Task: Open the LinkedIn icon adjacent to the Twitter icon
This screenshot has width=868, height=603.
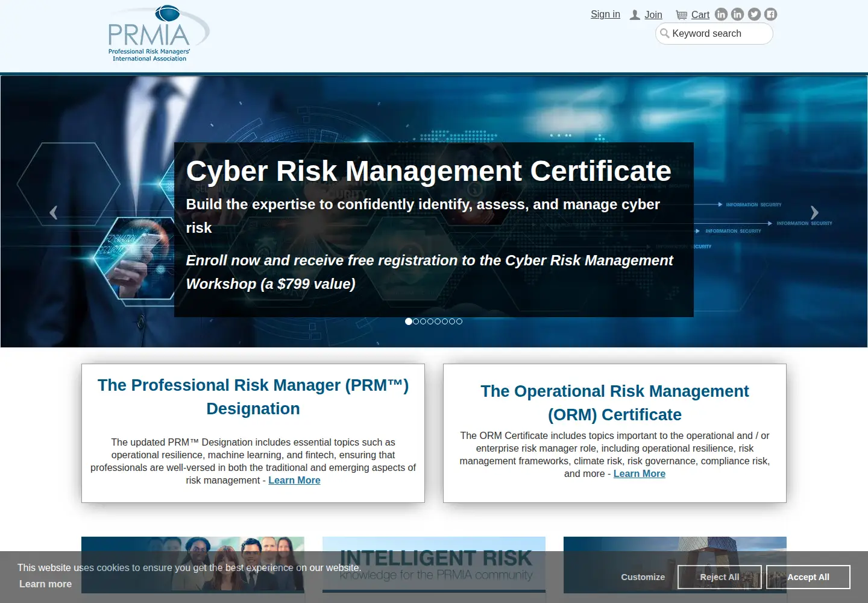Action: point(738,14)
